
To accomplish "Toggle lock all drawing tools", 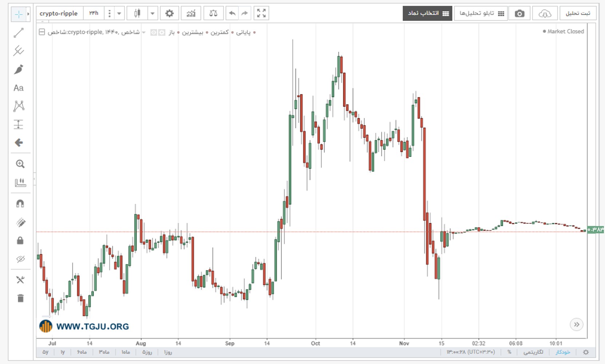I will pos(20,241).
